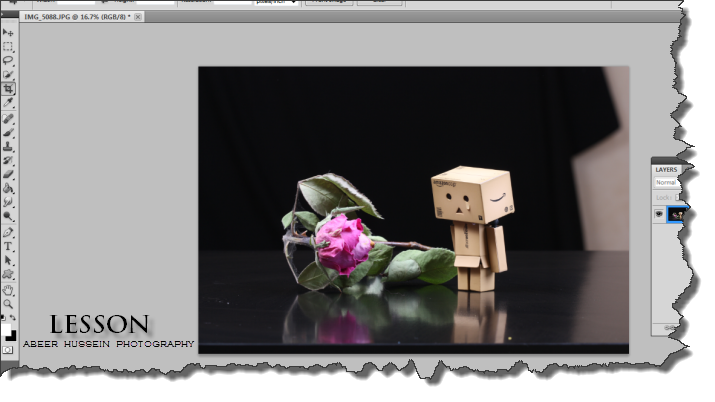This screenshot has height=402, width=715.
Task: Select the Crop tool
Action: click(8, 88)
